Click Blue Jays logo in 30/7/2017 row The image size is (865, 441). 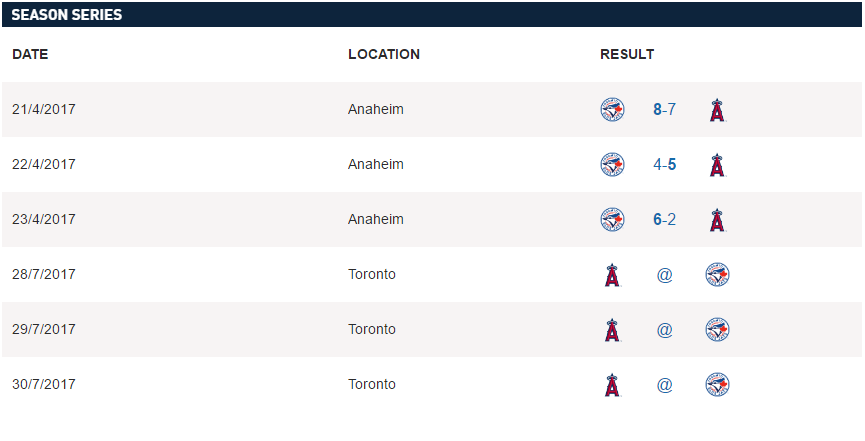tap(717, 385)
